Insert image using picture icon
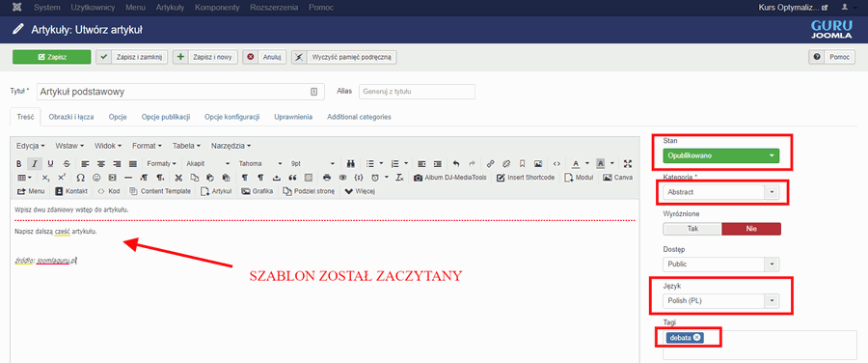The width and height of the screenshot is (868, 363). (x=538, y=163)
